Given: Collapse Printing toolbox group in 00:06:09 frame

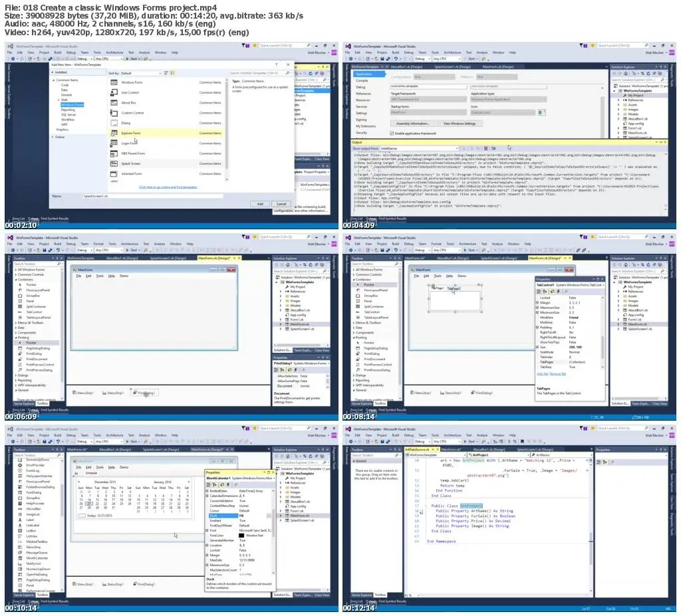Looking at the screenshot, I should point(17,338).
